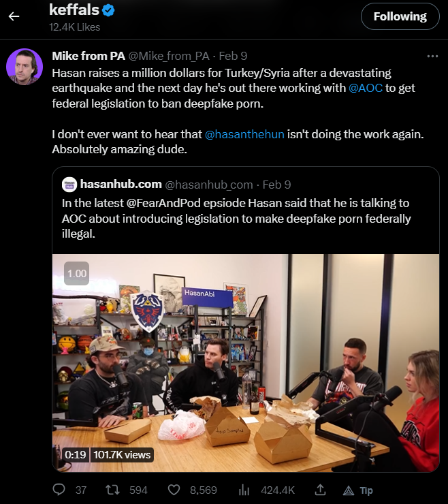Screen dimensions: 448x504
Task: Open the @AOC mention link
Action: tap(366, 88)
